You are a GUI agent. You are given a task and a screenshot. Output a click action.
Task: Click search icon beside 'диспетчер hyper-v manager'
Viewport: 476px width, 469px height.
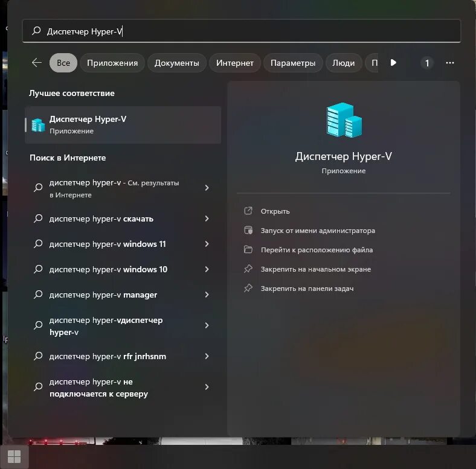[x=38, y=295]
